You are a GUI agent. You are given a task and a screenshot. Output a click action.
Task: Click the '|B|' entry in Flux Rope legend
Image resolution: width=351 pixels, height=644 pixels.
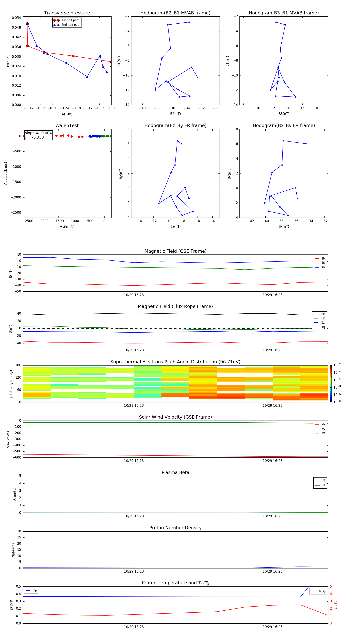(320, 327)
